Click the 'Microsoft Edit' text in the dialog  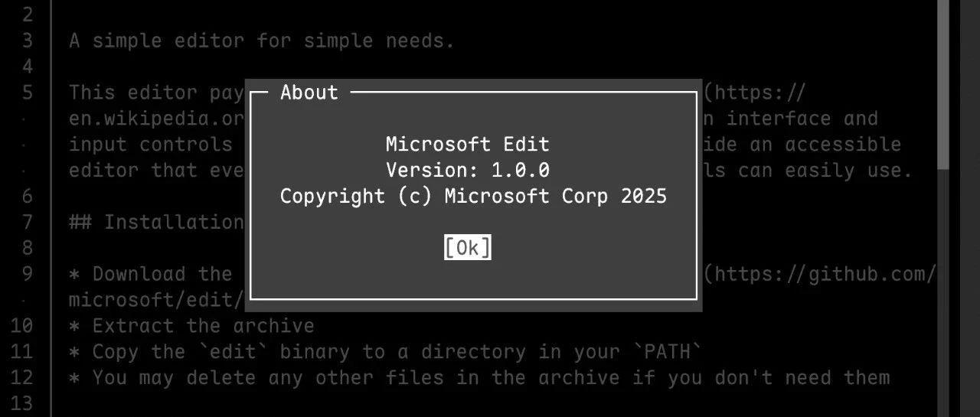pos(467,144)
